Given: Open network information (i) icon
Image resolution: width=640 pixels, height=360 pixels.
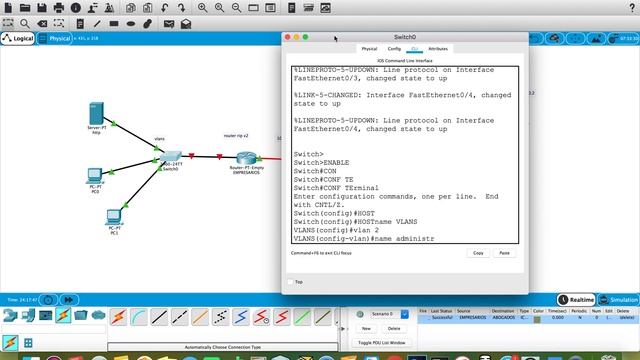Looking at the screenshot, I should (x=76, y=8).
